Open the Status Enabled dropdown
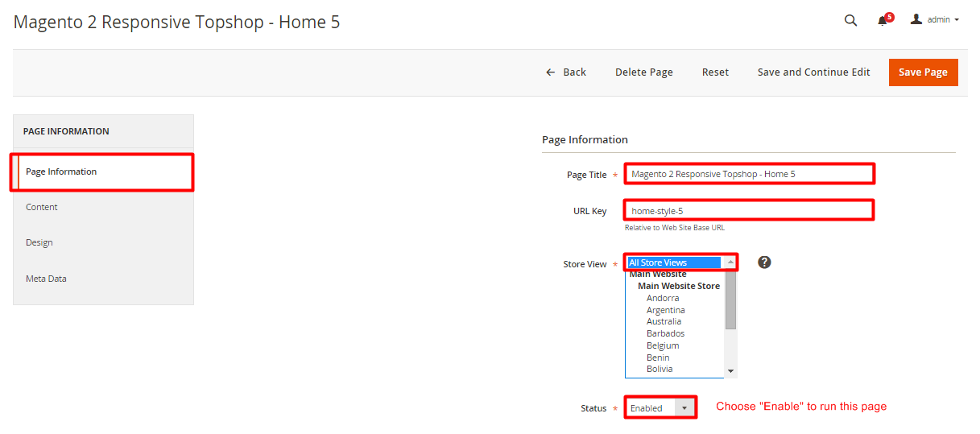This screenshot has height=434, width=980. click(x=660, y=407)
